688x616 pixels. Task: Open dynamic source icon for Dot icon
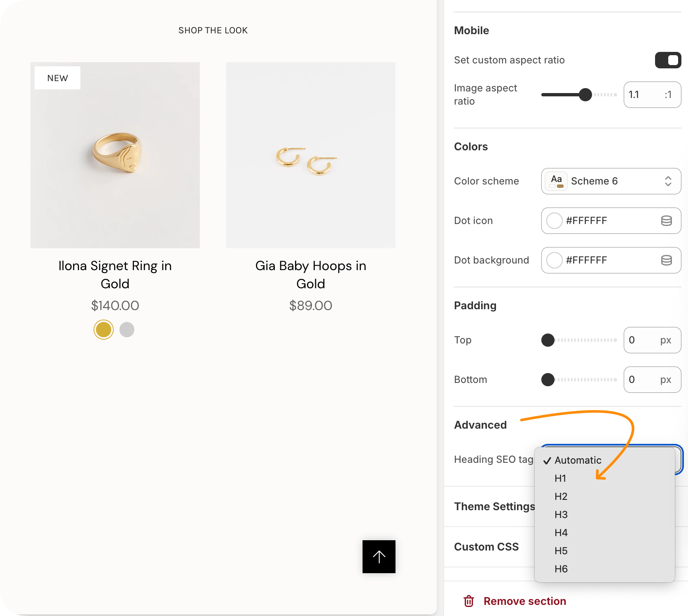666,221
